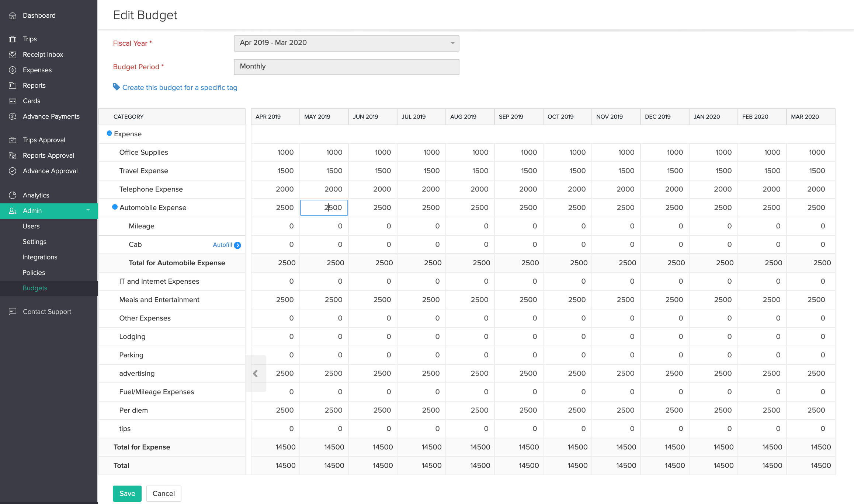The height and width of the screenshot is (504, 854).
Task: Cancel editing the budget
Action: (163, 494)
